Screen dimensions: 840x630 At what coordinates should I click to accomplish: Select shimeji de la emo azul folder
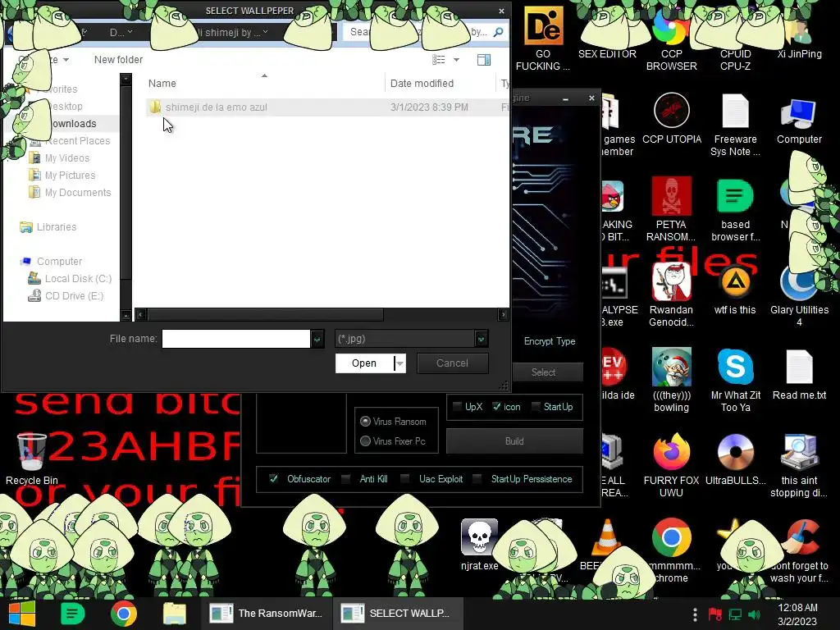point(217,107)
